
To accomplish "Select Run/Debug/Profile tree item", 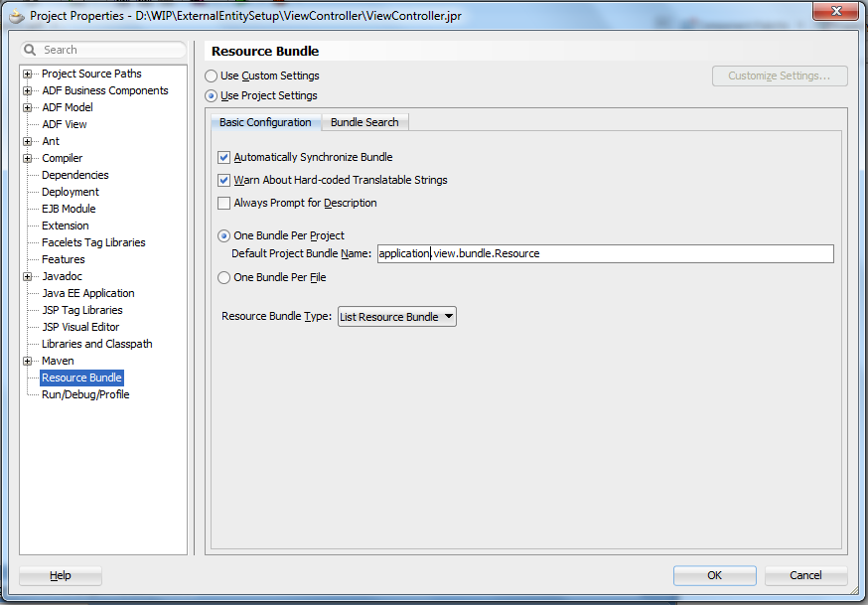I will point(85,394).
